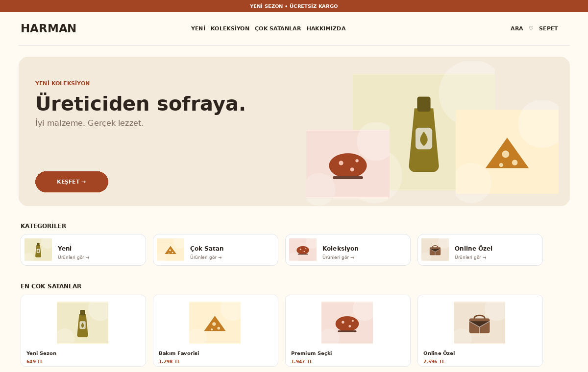Click the Yeni Sezon product title
588x372 pixels.
41,353
